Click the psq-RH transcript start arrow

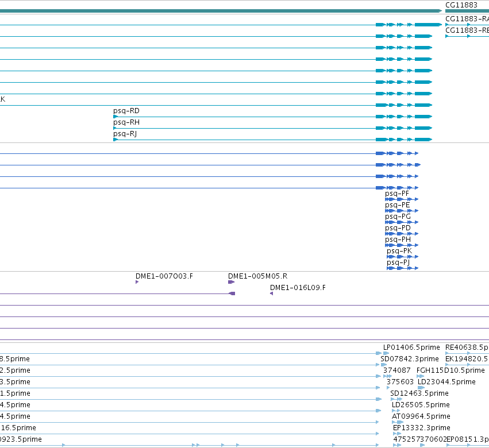pyautogui.click(x=115, y=128)
